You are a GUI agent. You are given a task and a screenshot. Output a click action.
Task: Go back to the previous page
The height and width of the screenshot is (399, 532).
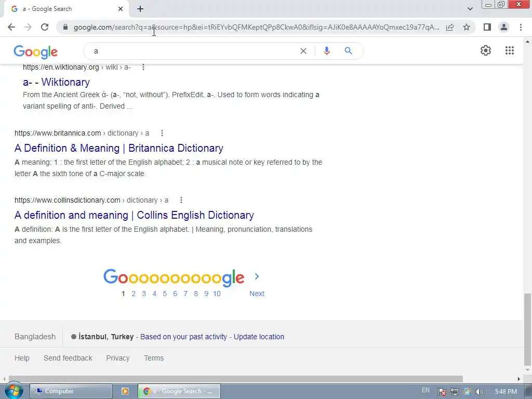pyautogui.click(x=11, y=27)
